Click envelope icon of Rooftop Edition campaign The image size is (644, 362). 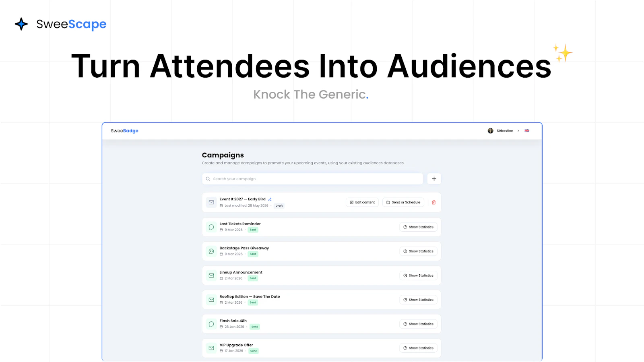tap(211, 300)
